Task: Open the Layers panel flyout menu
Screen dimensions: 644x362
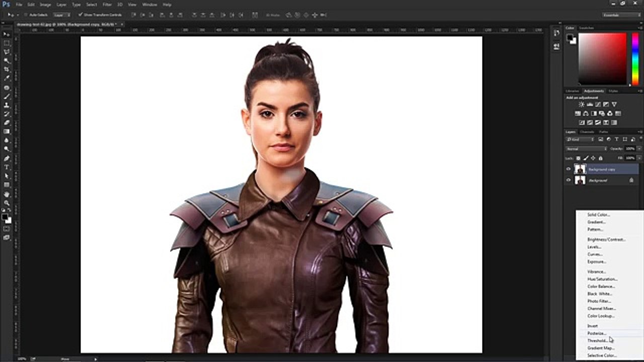Action: [x=639, y=132]
